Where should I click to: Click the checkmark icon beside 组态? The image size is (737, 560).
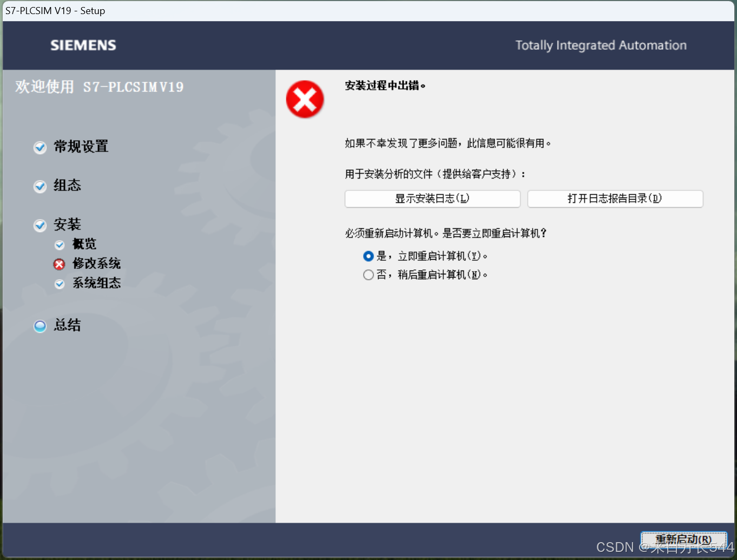click(x=40, y=186)
